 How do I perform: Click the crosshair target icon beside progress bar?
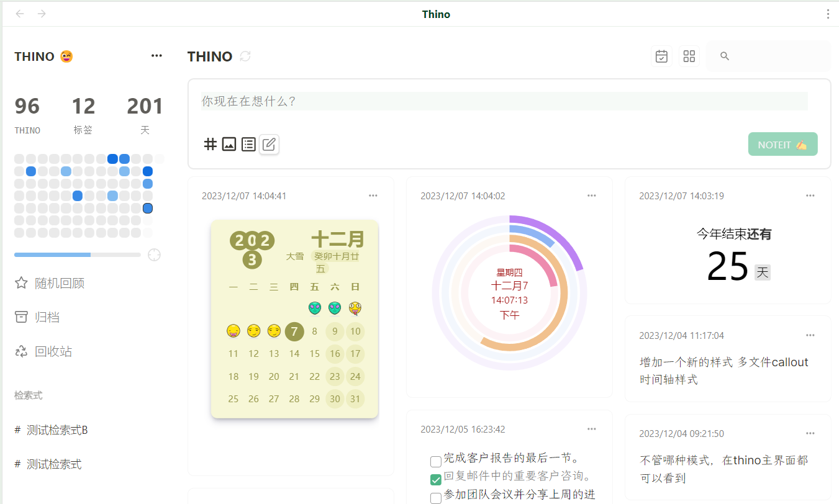pyautogui.click(x=154, y=255)
